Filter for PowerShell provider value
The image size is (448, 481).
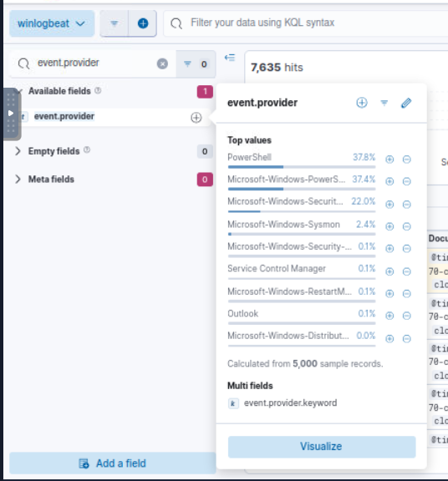(389, 159)
